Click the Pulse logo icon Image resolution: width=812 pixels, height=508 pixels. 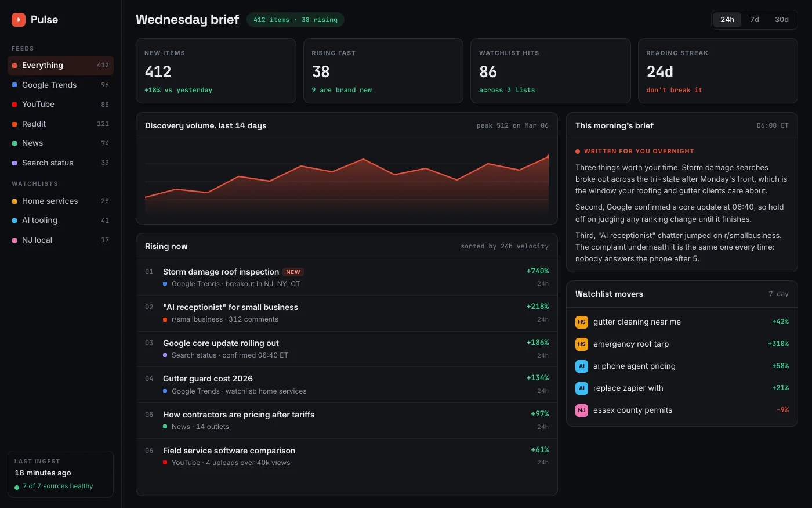19,20
